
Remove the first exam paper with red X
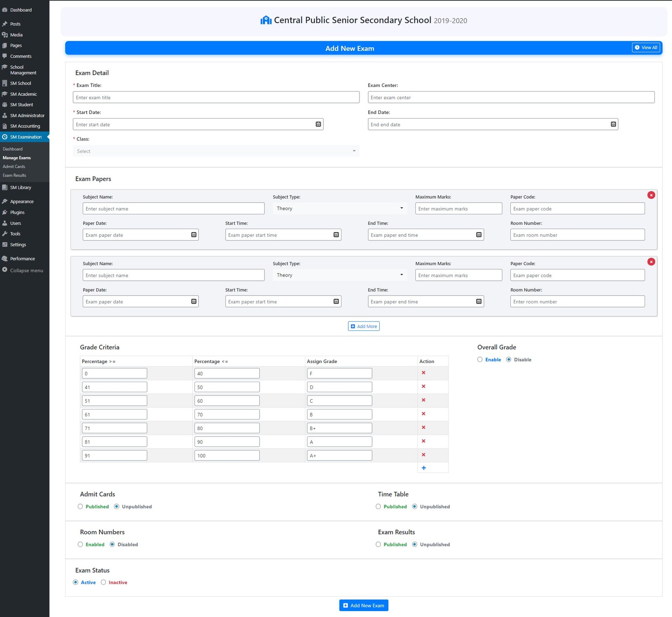[651, 195]
